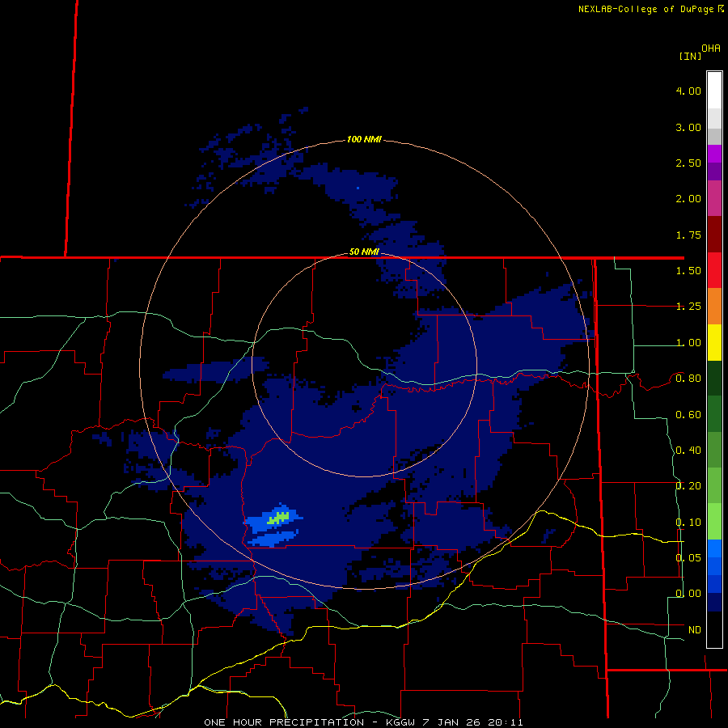Click the 0.05 legend value

coord(688,557)
